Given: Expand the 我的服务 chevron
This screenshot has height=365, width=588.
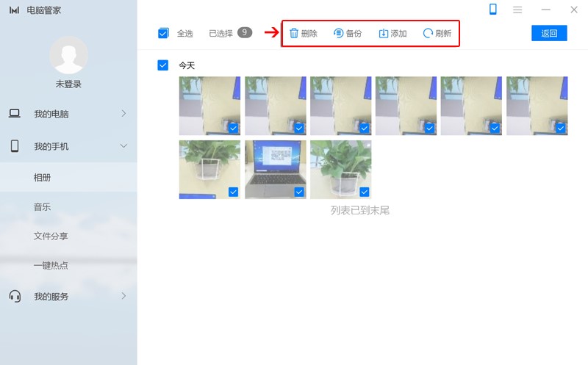Looking at the screenshot, I should tap(123, 296).
